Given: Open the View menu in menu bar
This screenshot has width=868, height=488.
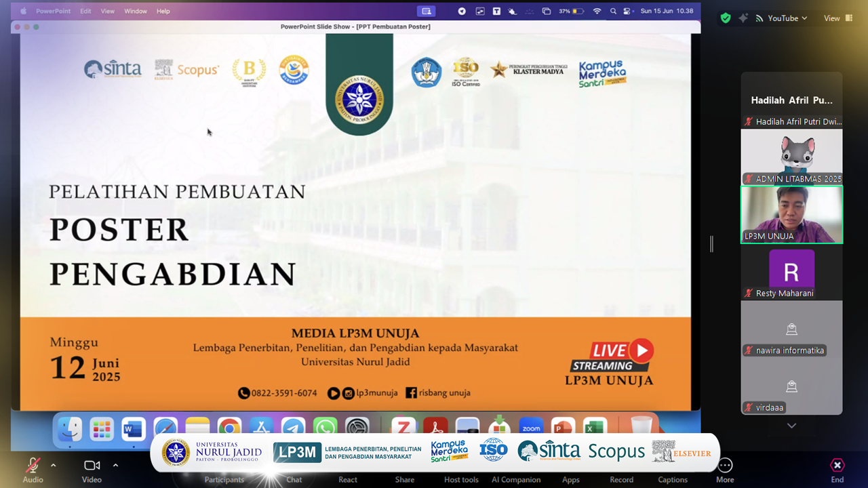Looking at the screenshot, I should pyautogui.click(x=108, y=11).
